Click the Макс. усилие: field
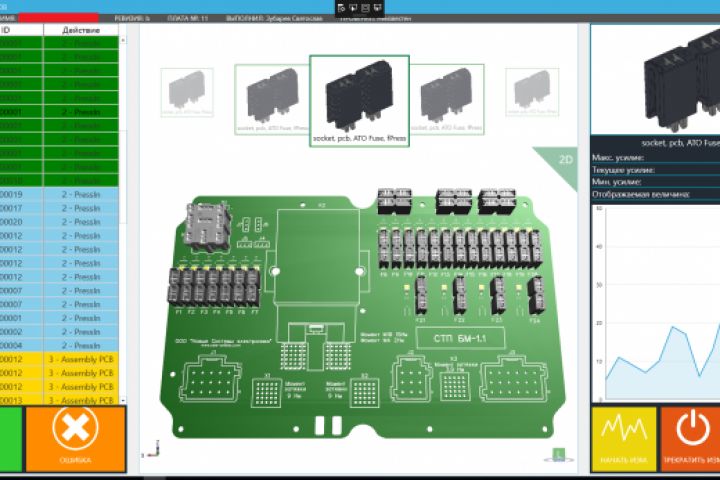The width and height of the screenshot is (720, 480). click(x=655, y=158)
